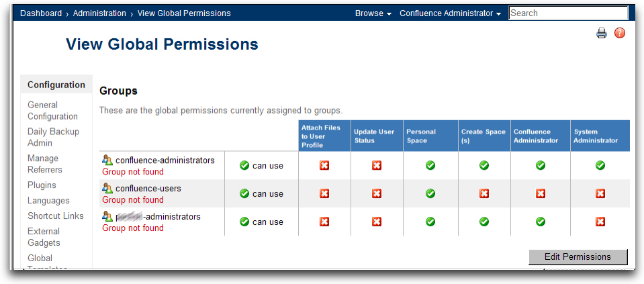Screen dimensions: 644x284
Task: Click the Attach Files to User Profile header
Action: click(324, 136)
